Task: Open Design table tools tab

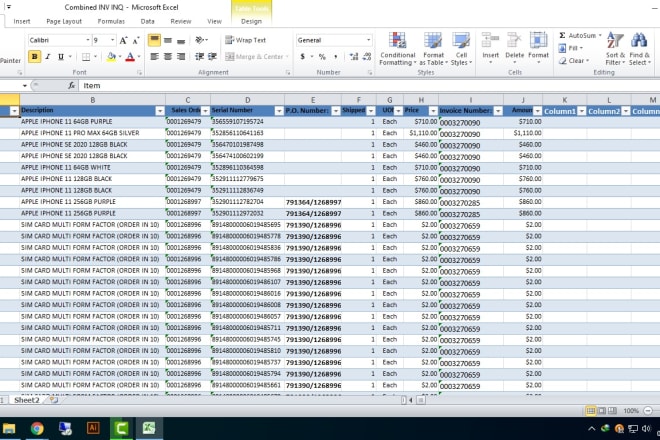Action: coord(251,21)
